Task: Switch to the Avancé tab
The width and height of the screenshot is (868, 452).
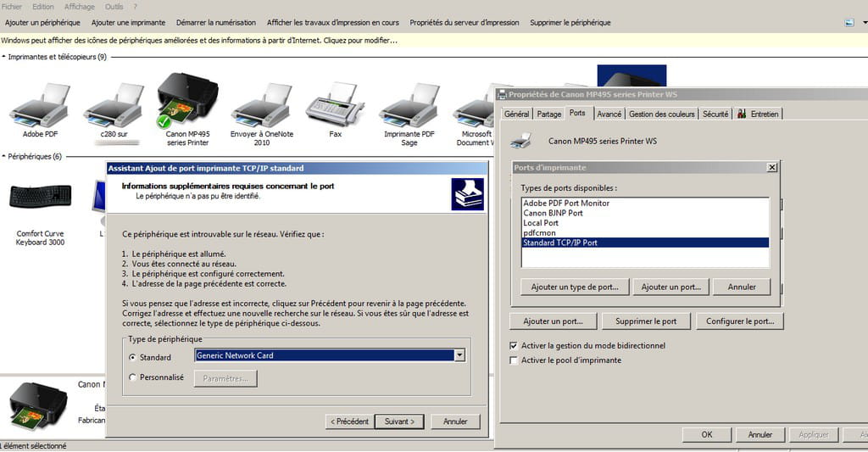Action: [609, 114]
